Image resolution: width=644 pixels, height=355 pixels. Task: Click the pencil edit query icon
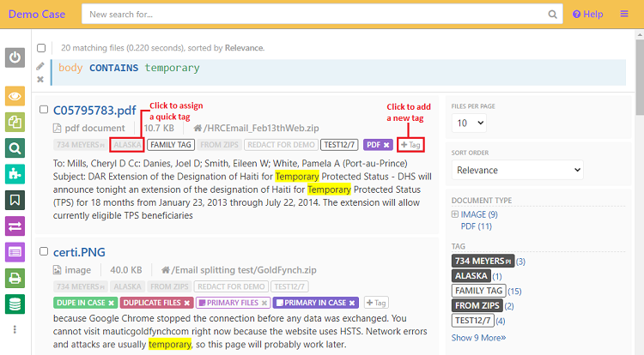coord(40,66)
